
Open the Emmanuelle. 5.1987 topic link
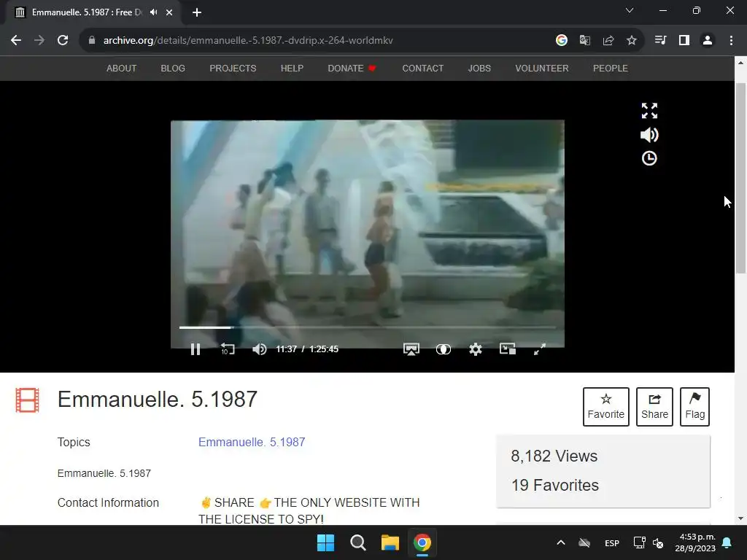(x=252, y=443)
